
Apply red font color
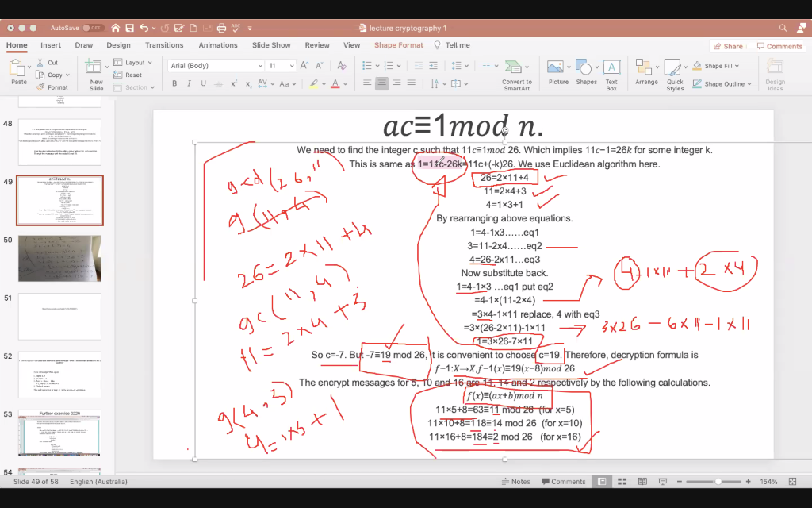335,84
